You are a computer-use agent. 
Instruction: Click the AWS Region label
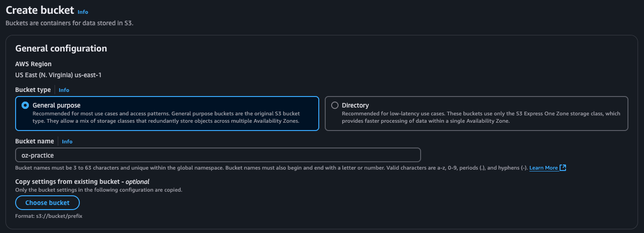(x=33, y=64)
